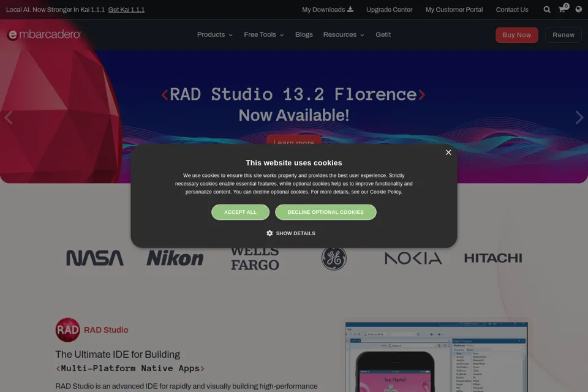The height and width of the screenshot is (392, 588).
Task: Click 'Multi-Platform Native Apps' text
Action: point(130,368)
